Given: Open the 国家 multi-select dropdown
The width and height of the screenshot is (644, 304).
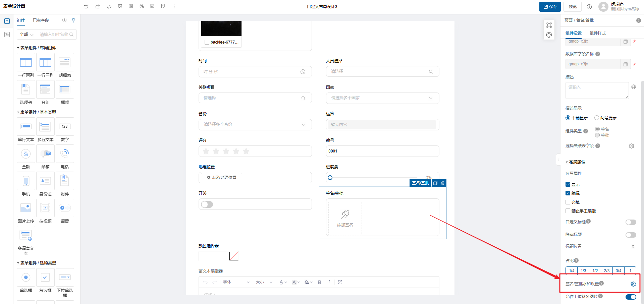Looking at the screenshot, I should pyautogui.click(x=382, y=98).
